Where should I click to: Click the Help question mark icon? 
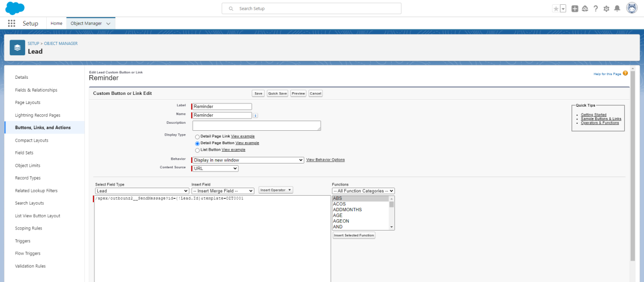pos(596,9)
